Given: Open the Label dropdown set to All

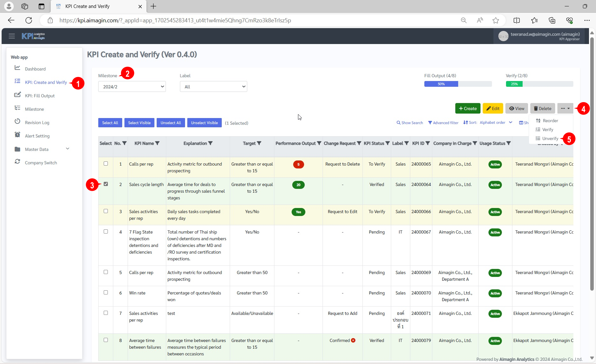Looking at the screenshot, I should click(213, 86).
